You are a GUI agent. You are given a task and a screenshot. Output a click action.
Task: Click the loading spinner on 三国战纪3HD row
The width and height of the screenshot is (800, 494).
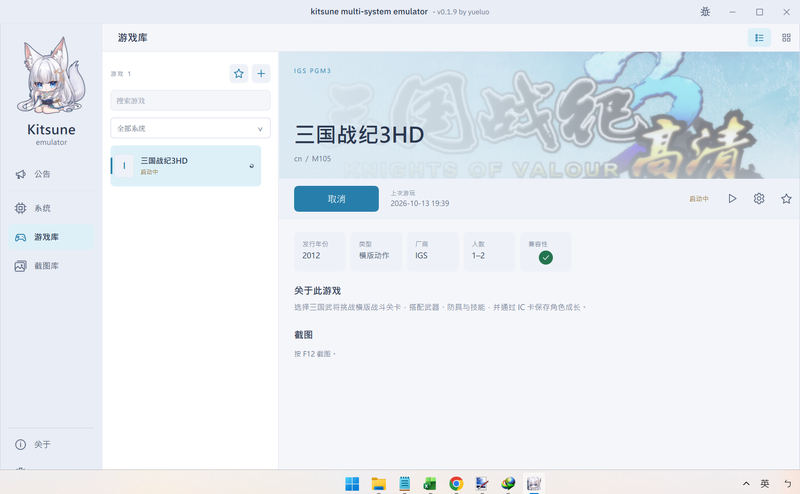click(252, 166)
